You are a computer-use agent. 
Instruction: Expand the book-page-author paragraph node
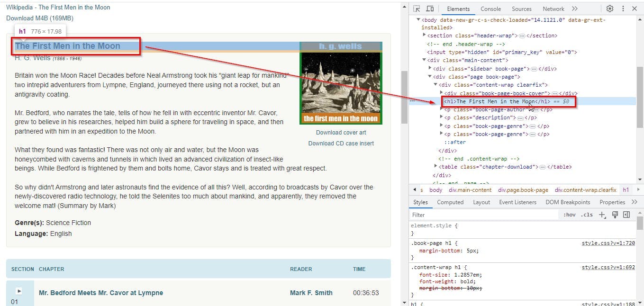point(441,109)
